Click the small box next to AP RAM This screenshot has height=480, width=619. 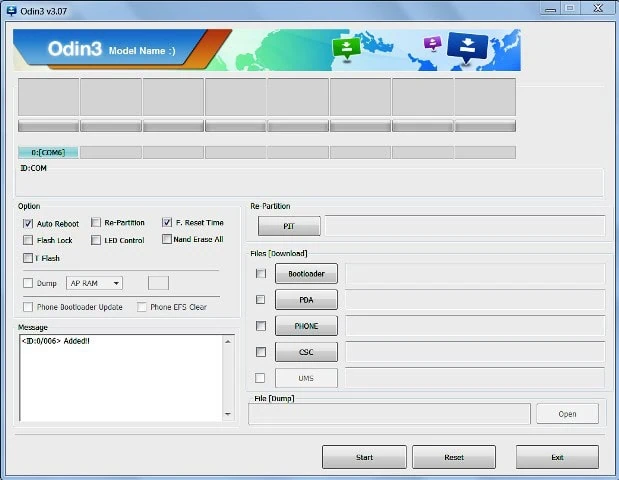click(x=158, y=283)
